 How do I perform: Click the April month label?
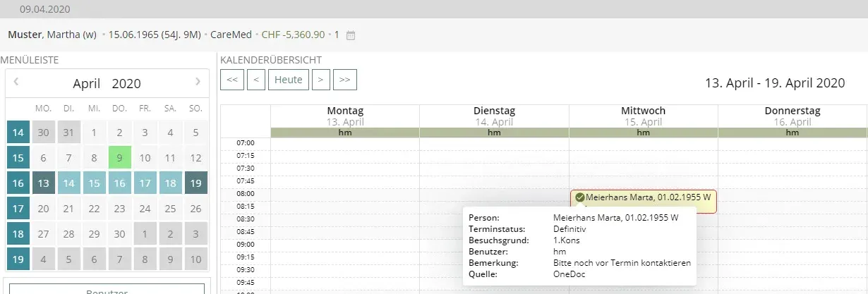click(x=88, y=83)
